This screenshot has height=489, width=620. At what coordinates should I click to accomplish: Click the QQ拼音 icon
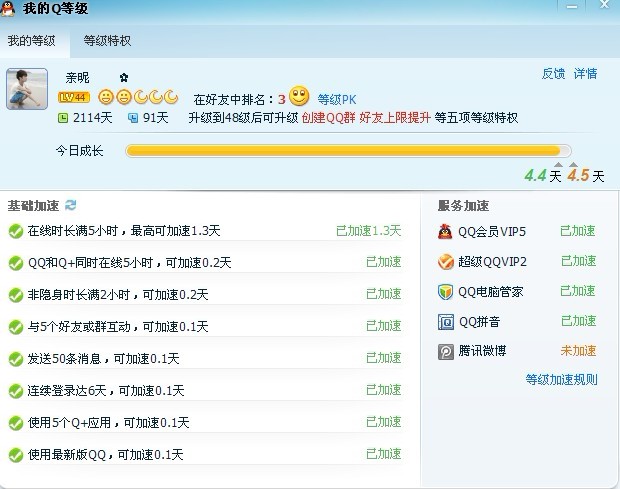tap(446, 322)
